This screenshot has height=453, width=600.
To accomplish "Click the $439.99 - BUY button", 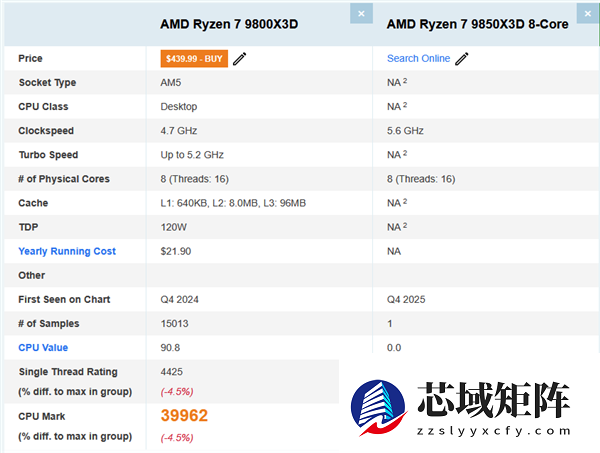I will (x=194, y=59).
